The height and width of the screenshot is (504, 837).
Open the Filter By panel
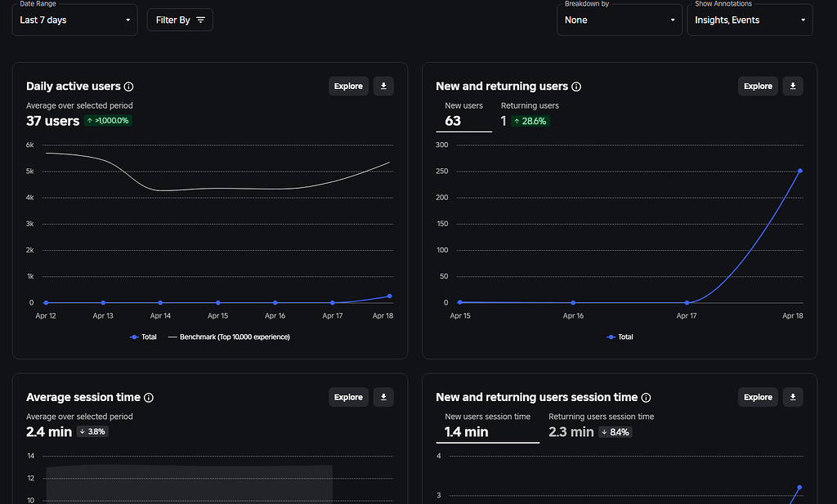click(x=180, y=20)
